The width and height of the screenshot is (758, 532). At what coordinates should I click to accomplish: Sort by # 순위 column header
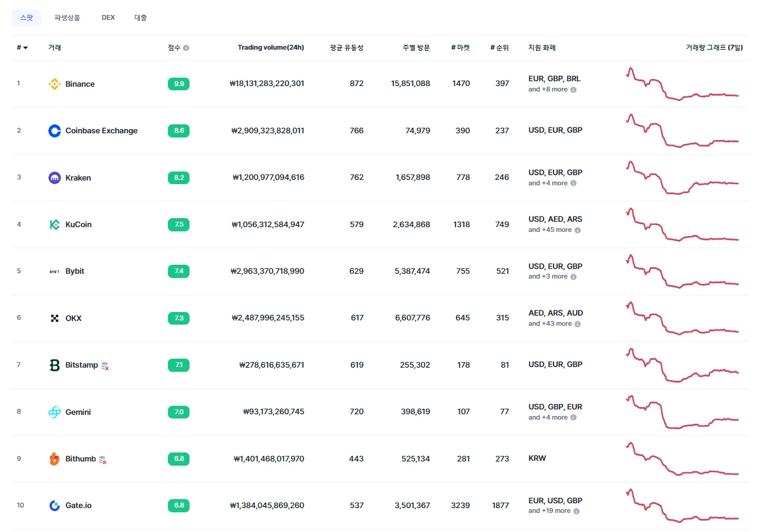[x=499, y=48]
